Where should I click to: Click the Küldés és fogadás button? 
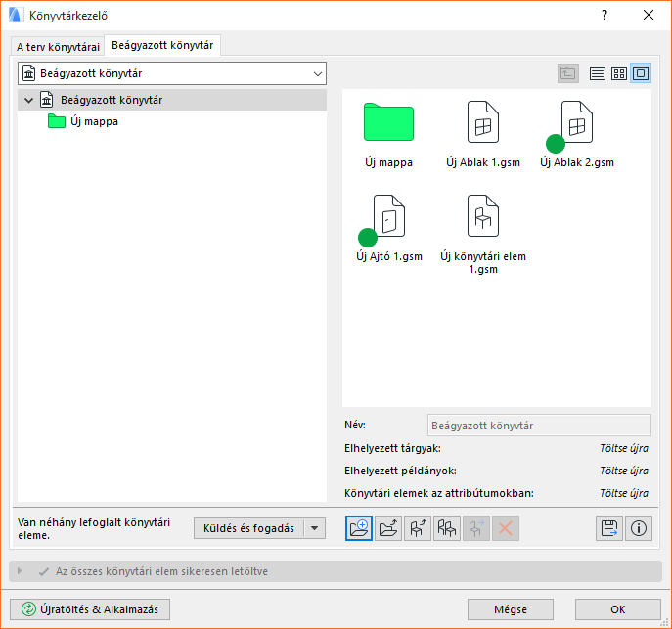pos(248,528)
